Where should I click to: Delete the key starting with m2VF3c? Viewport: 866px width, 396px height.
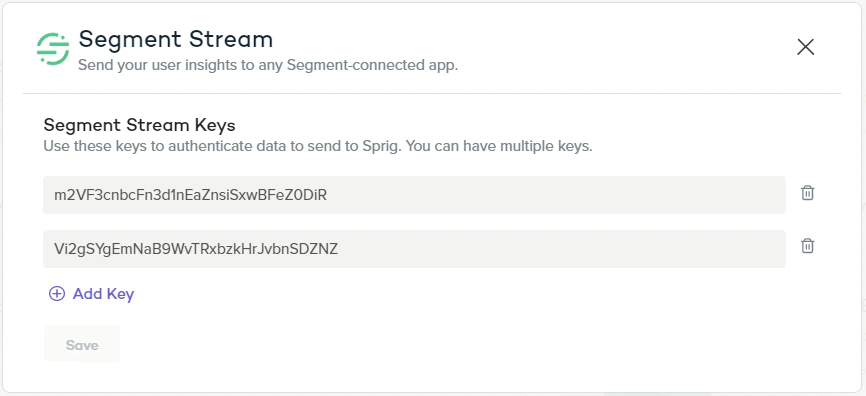807,193
